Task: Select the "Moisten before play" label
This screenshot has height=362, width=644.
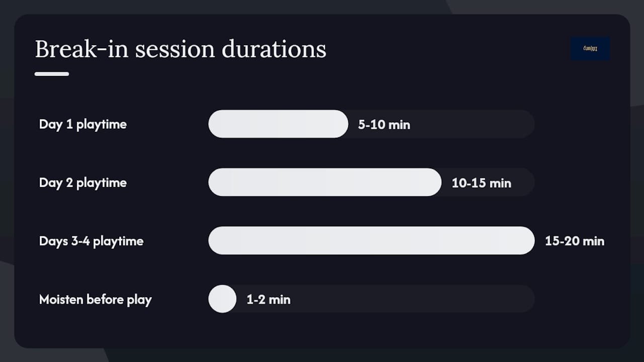Action: click(96, 299)
